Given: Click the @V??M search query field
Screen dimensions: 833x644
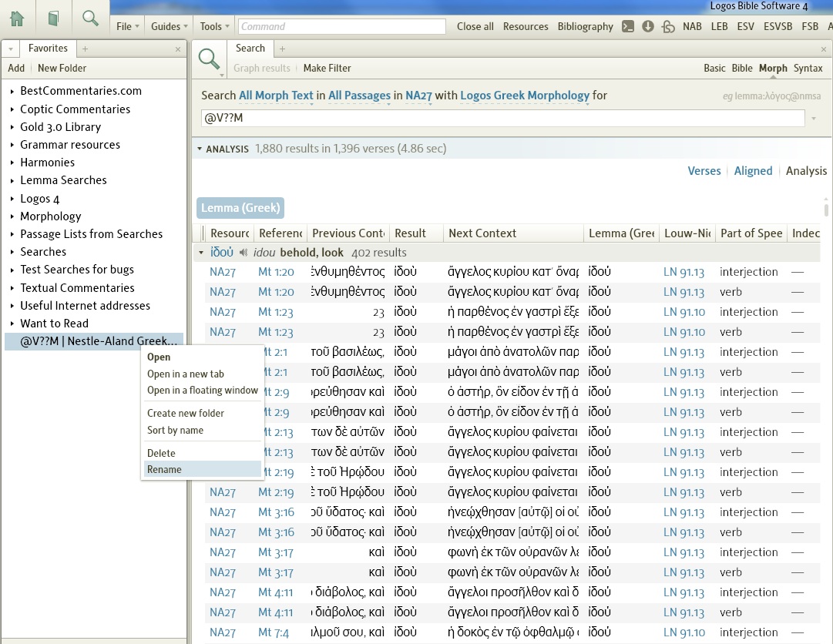Looking at the screenshot, I should point(503,118).
